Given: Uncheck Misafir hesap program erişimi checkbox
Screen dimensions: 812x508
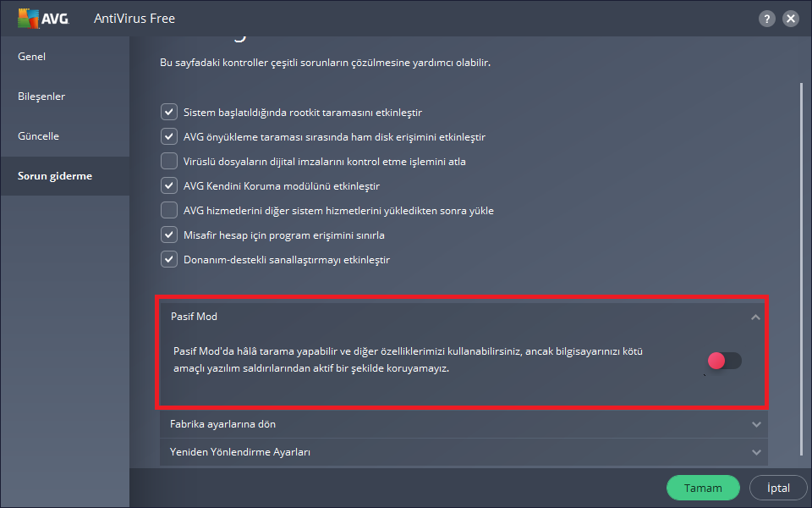Looking at the screenshot, I should [169, 235].
